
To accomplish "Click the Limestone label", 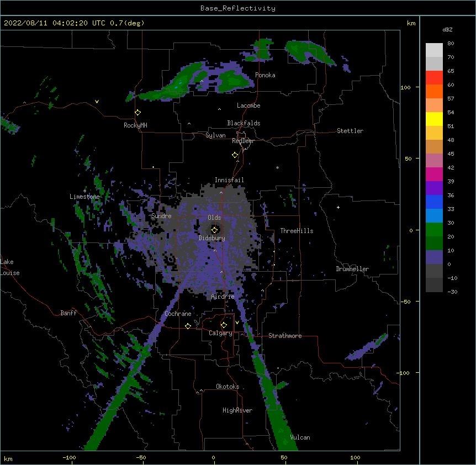I will click(x=84, y=197).
